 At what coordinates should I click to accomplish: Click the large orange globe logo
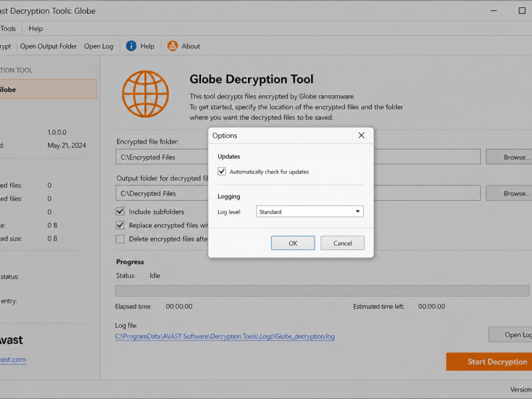(x=145, y=94)
